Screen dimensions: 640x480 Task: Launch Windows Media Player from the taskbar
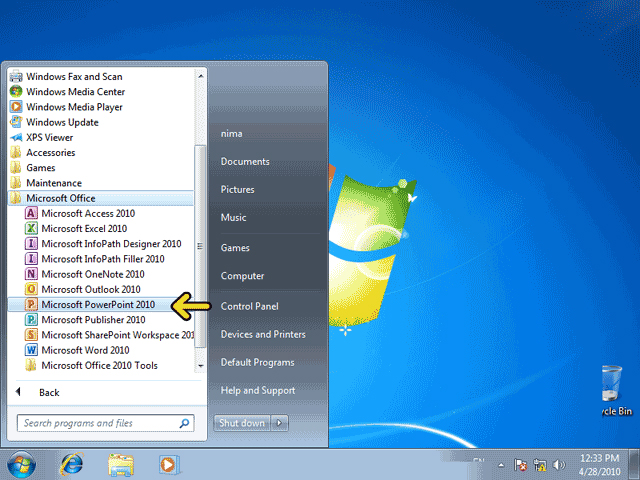[x=169, y=464]
